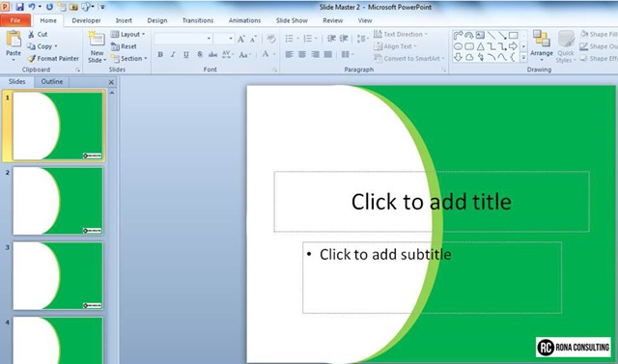The height and width of the screenshot is (364, 618).
Task: Switch to the Developer tab
Action: pyautogui.click(x=86, y=20)
